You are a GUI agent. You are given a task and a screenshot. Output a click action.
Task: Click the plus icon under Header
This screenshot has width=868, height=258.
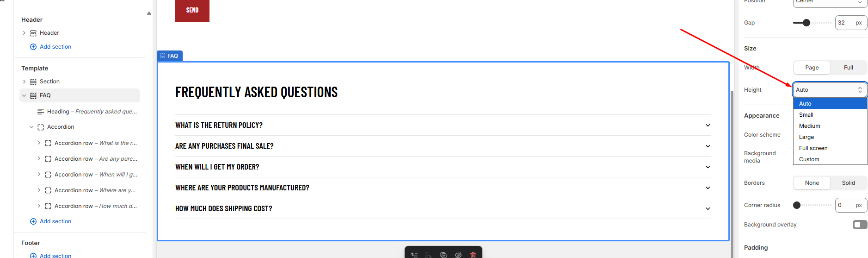click(33, 47)
